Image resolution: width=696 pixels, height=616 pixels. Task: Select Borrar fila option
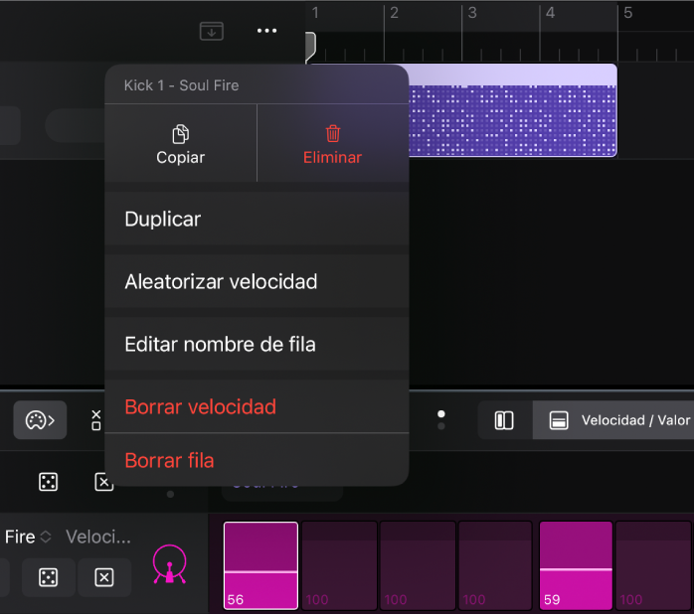coord(257,460)
